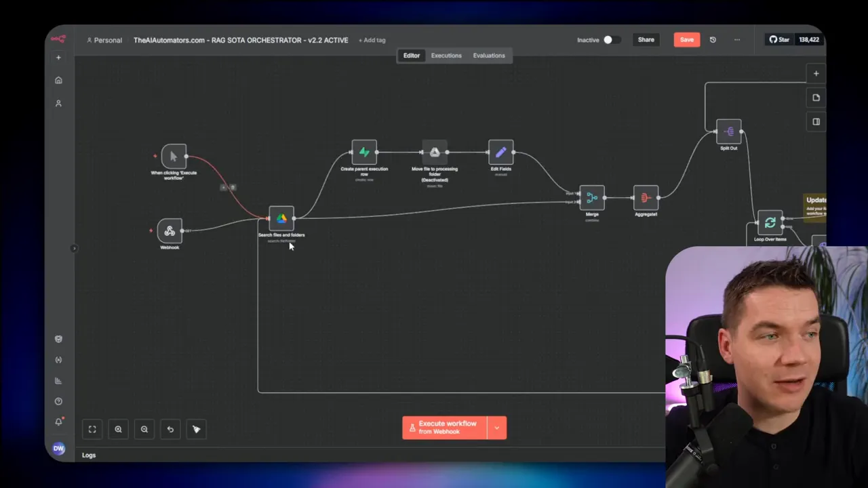Screen dimensions: 868x488
Task: Open the Personal project breadcrumb
Action: 104,40
